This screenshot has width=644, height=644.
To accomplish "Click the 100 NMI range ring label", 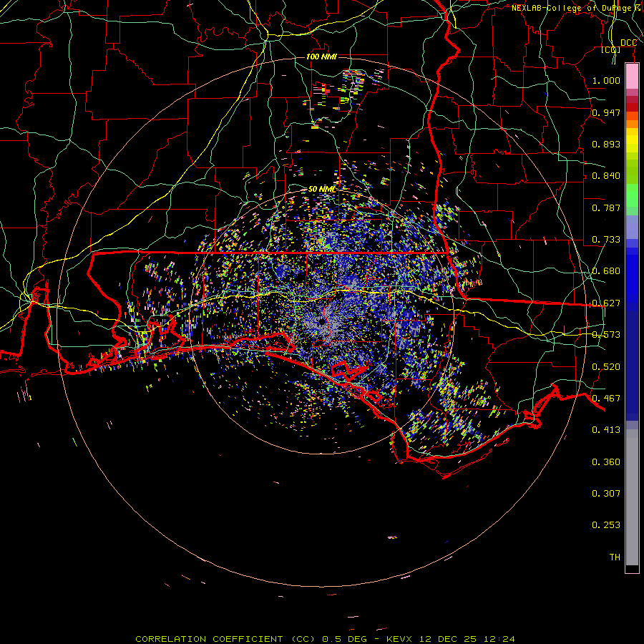I will 321,57.
